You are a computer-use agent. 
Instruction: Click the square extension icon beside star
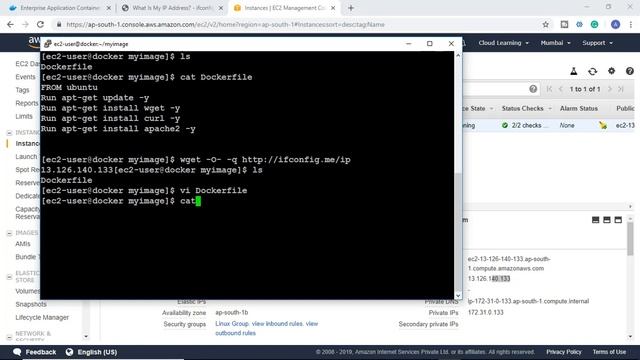pos(564,24)
